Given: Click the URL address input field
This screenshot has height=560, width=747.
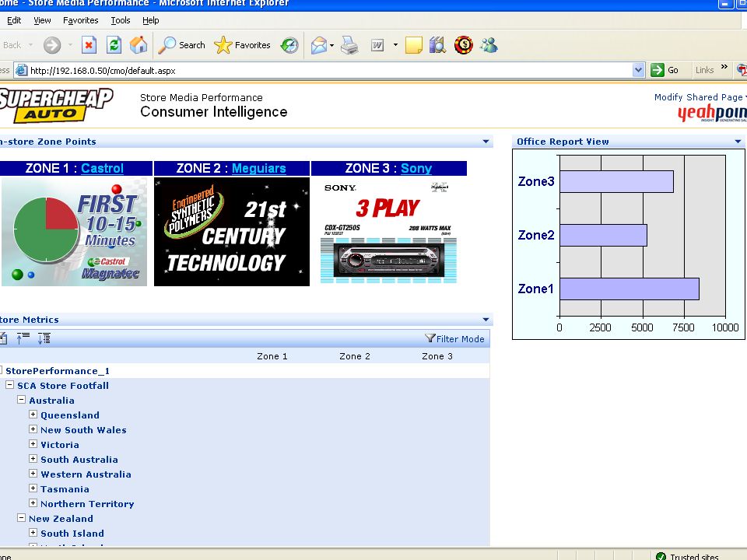Looking at the screenshot, I should tap(330, 71).
